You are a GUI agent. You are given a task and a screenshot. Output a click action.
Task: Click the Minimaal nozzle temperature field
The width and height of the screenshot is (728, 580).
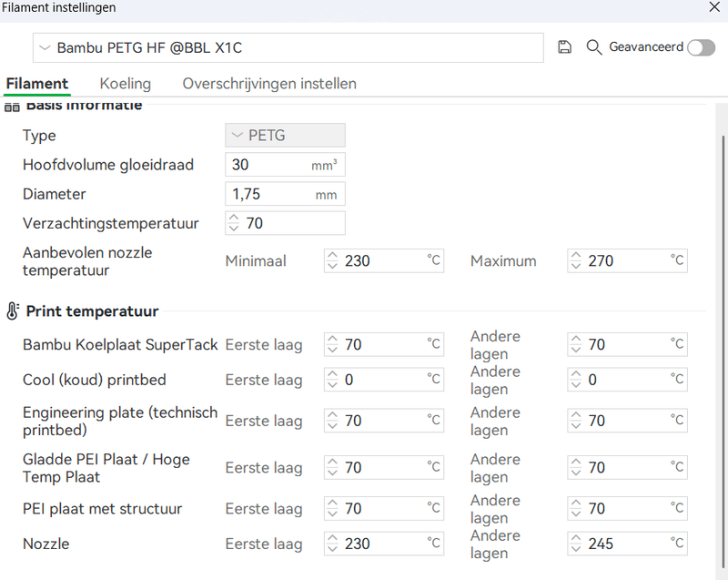[382, 261]
